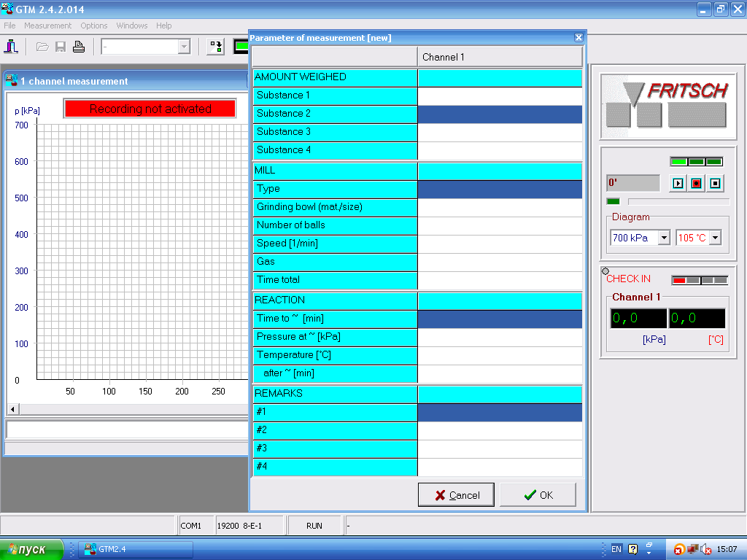Click the Substance 1 input cell
This screenshot has height=560, width=747.
tap(500, 96)
